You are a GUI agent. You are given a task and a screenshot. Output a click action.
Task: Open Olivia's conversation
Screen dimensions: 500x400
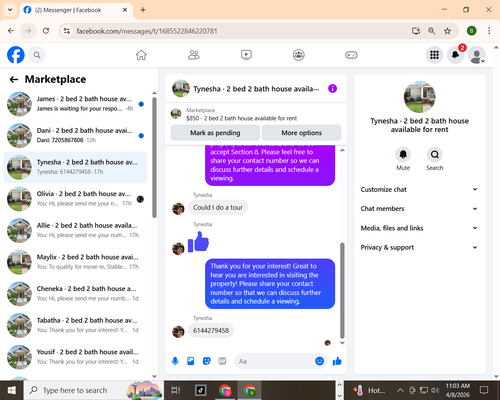pos(75,199)
